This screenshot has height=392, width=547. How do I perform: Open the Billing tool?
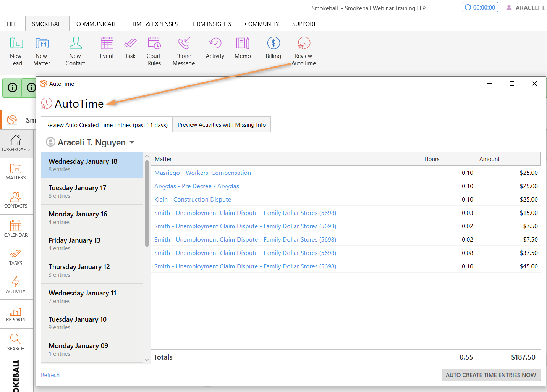(273, 48)
